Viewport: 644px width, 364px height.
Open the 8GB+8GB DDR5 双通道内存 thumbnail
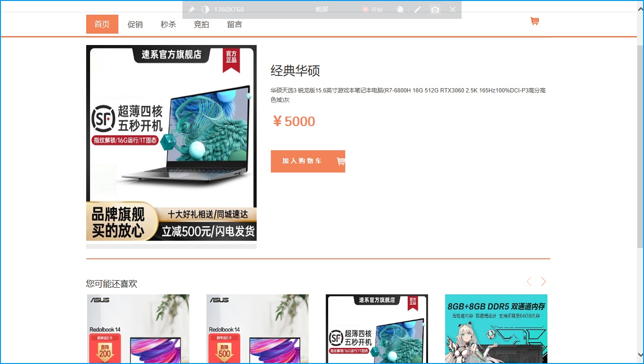[496, 329]
